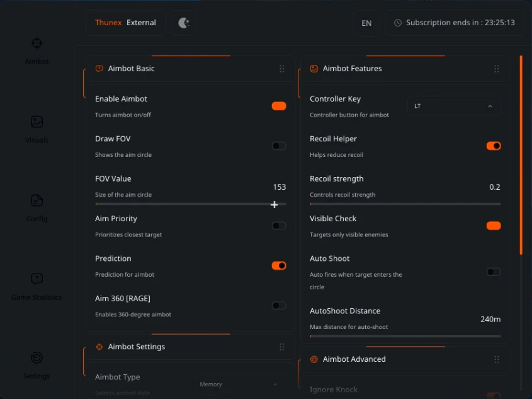Click the Thunex External logo button
This screenshot has width=532, height=399.
(125, 23)
